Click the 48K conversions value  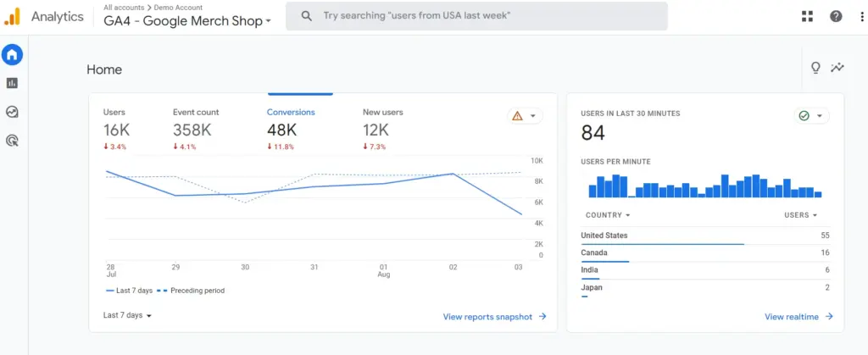pos(281,130)
